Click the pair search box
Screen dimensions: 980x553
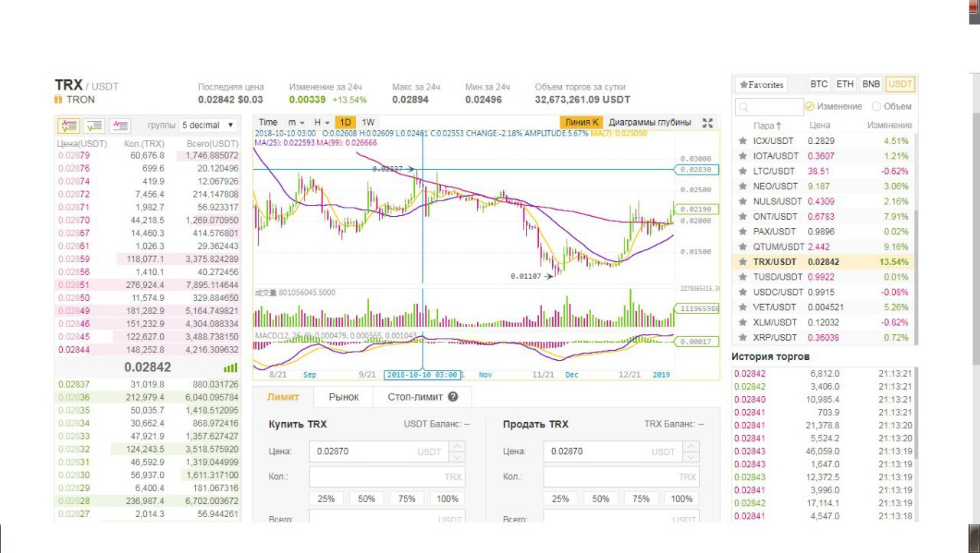[x=769, y=106]
